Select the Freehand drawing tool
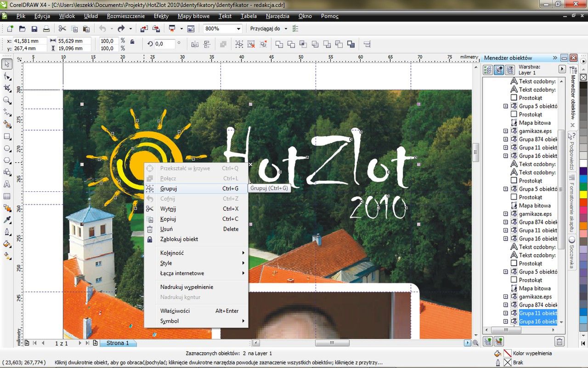Image resolution: width=588 pixels, height=368 pixels. [x=7, y=112]
